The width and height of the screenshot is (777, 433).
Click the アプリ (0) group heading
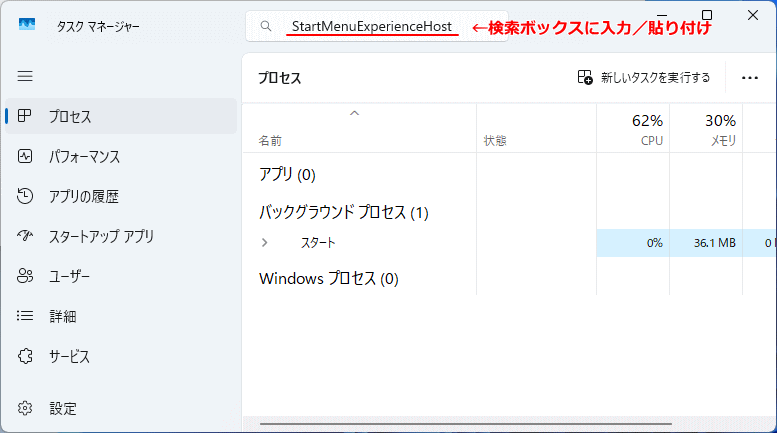(x=287, y=174)
